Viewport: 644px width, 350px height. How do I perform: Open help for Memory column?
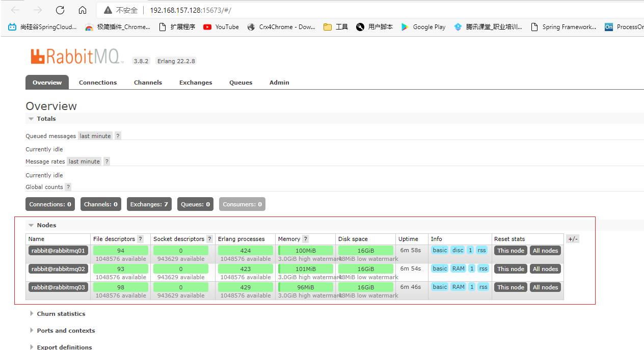pyautogui.click(x=305, y=239)
